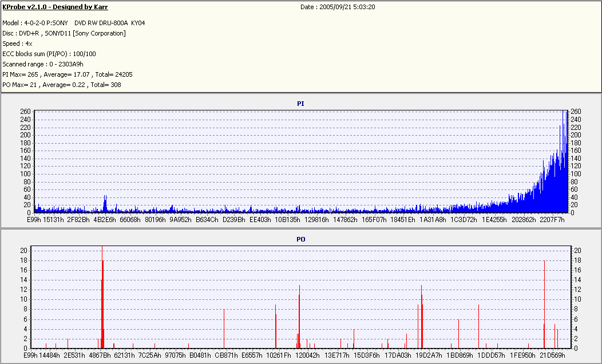Click the Scanned range 0 - 2303A9h line
Viewport: 602px width, 364px height.
(x=43, y=64)
